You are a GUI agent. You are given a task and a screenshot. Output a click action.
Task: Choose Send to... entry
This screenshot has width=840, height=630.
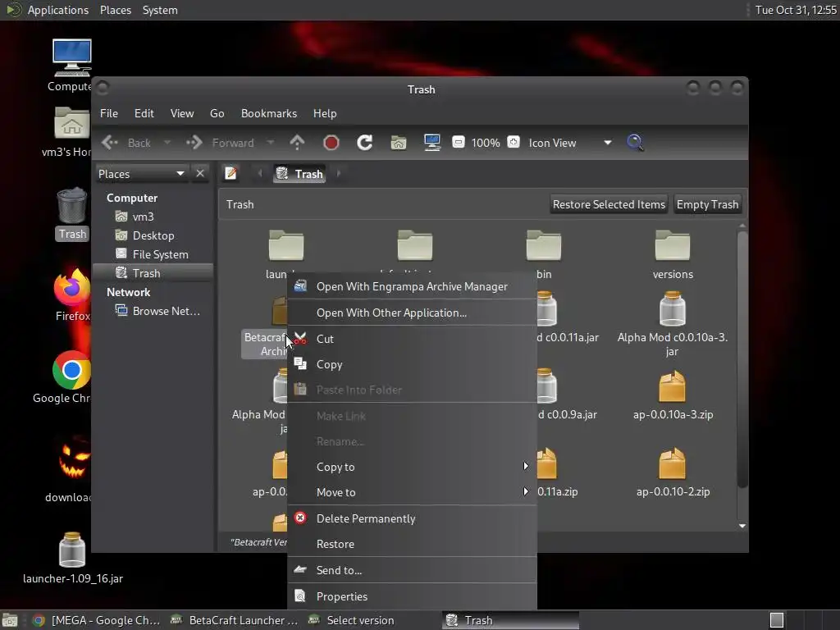click(x=413, y=571)
